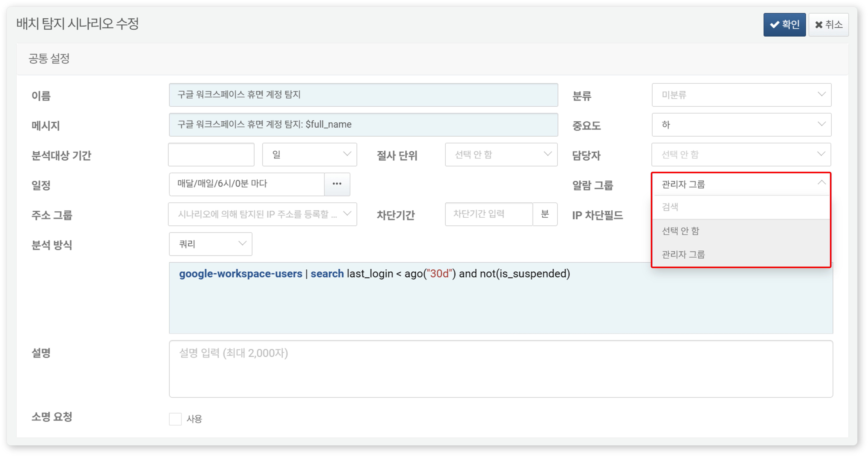Confirm changes with the 확인 button

coord(784,25)
